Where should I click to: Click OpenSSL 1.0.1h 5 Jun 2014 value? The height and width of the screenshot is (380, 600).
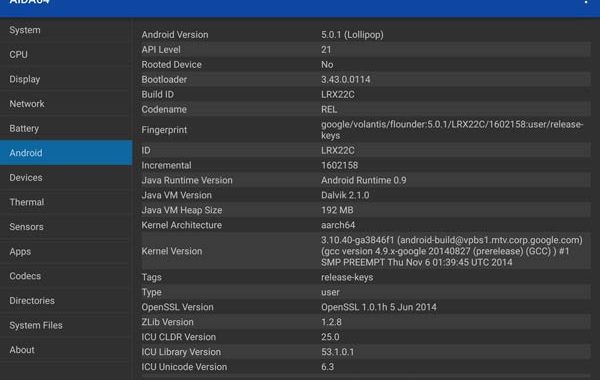[x=379, y=307]
